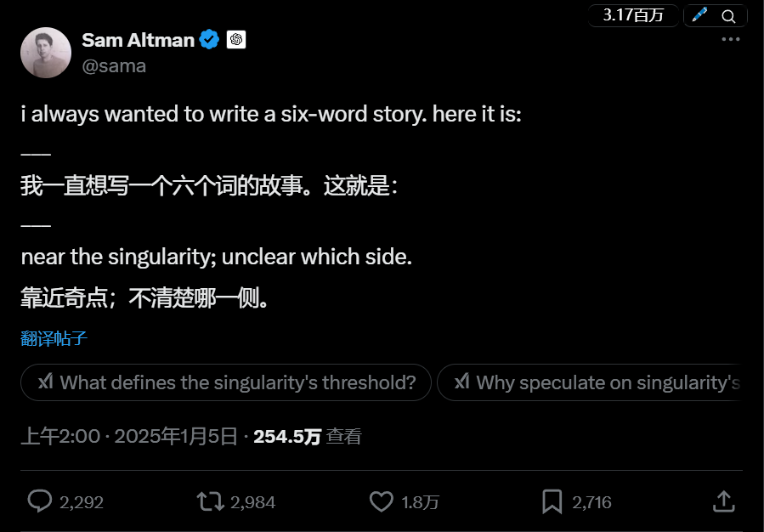
Task: Select the "Why speculate on singularity's" suggestion
Action: 595,382
